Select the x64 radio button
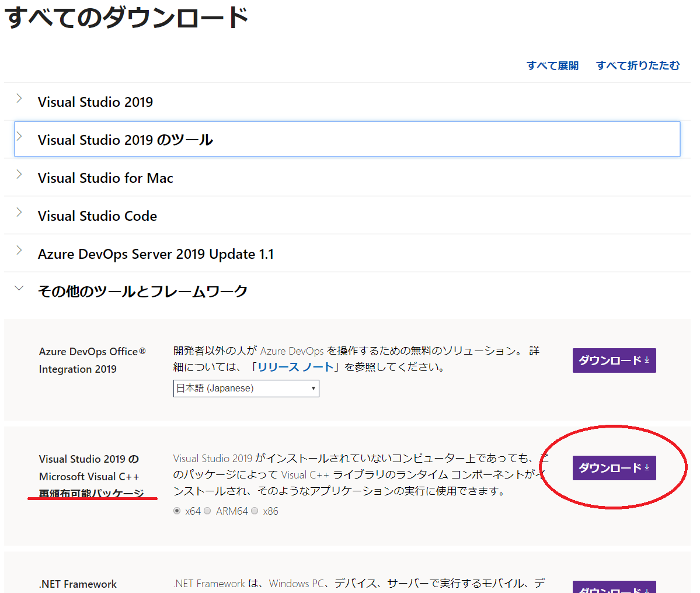Screen dimensions: 700x593 pyautogui.click(x=177, y=511)
